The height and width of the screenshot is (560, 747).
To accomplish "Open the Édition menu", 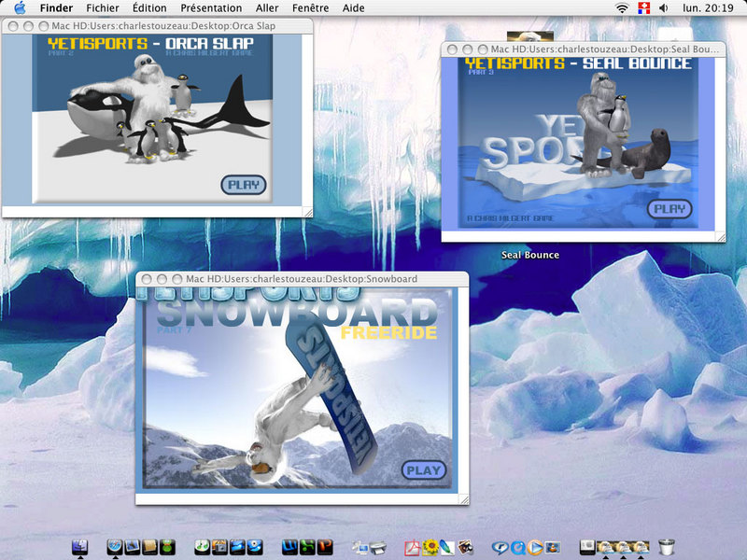I will pyautogui.click(x=149, y=8).
